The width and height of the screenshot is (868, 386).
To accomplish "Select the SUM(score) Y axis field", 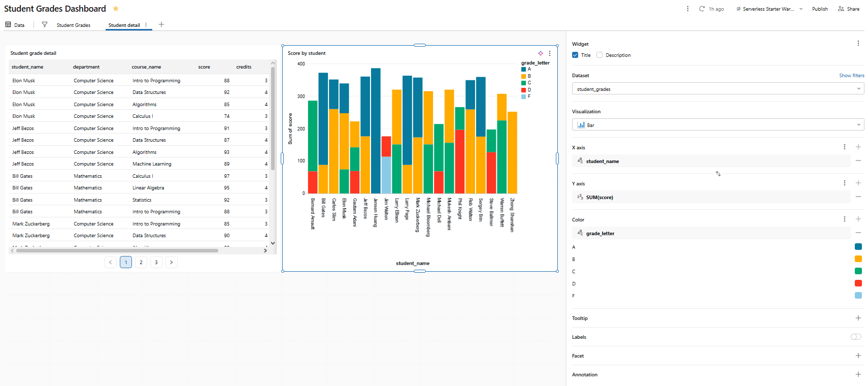I will [x=711, y=197].
